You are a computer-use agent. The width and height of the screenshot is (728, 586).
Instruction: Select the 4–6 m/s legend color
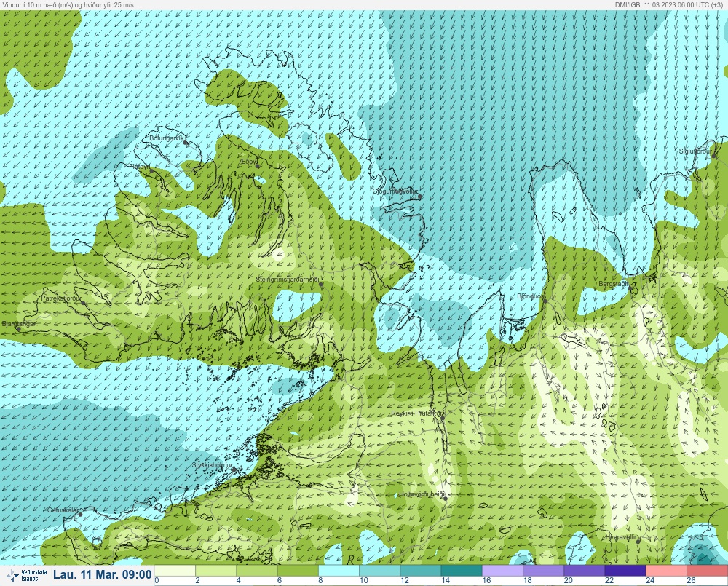pyautogui.click(x=257, y=570)
